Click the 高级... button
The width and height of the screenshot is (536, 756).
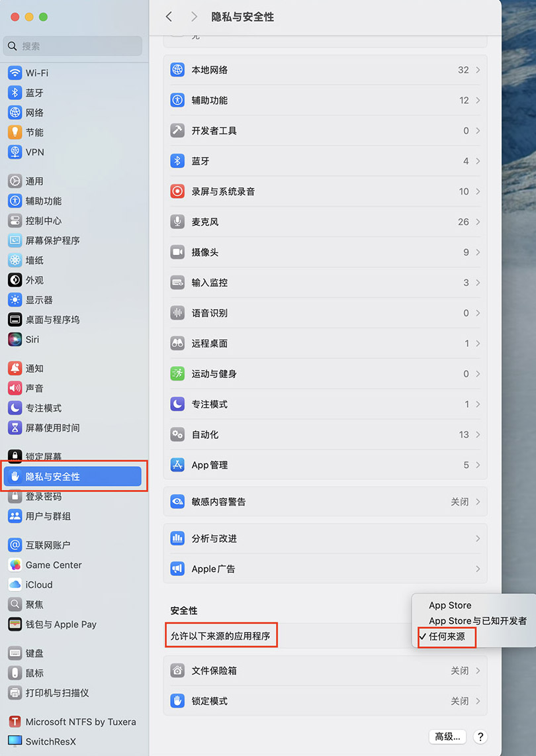pos(448,737)
